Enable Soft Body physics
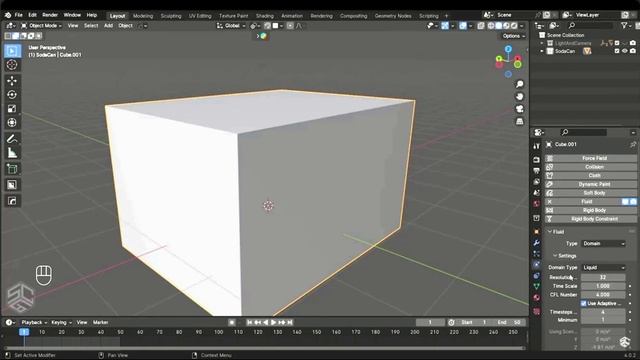The height and width of the screenshot is (360, 640). point(591,193)
